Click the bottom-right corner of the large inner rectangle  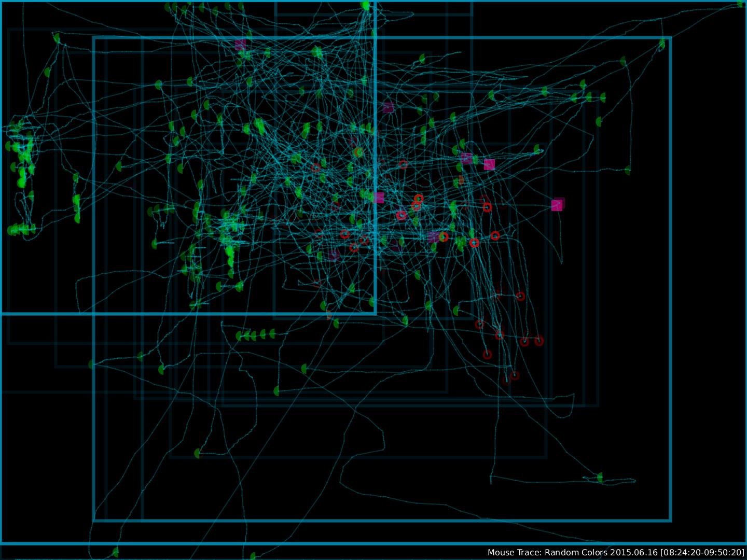click(671, 520)
